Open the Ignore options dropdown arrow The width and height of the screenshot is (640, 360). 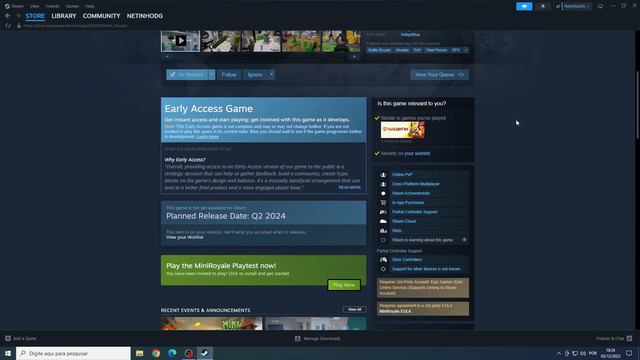point(271,75)
